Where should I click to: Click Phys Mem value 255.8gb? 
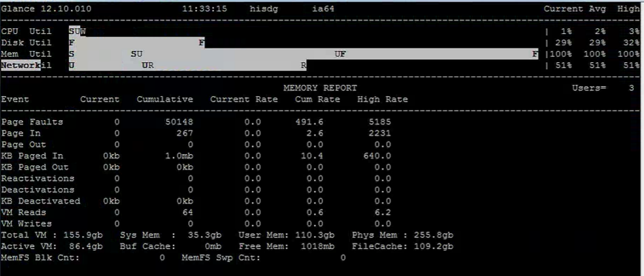point(434,235)
